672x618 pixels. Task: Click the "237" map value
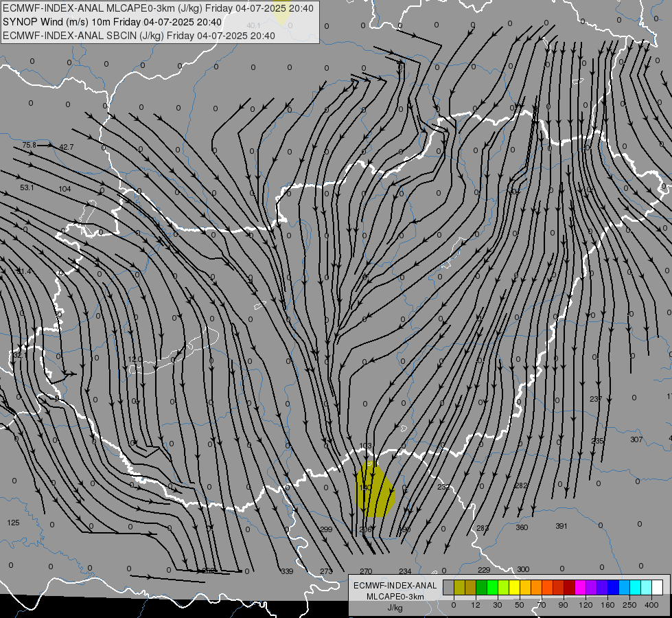[x=596, y=399]
